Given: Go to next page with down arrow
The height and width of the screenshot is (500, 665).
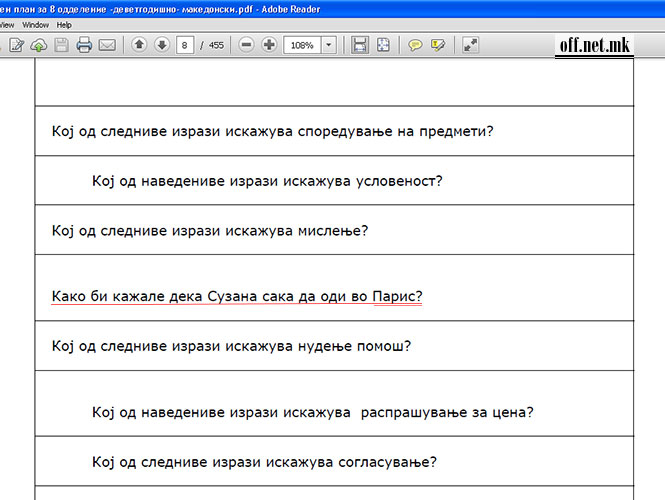Looking at the screenshot, I should pyautogui.click(x=162, y=45).
